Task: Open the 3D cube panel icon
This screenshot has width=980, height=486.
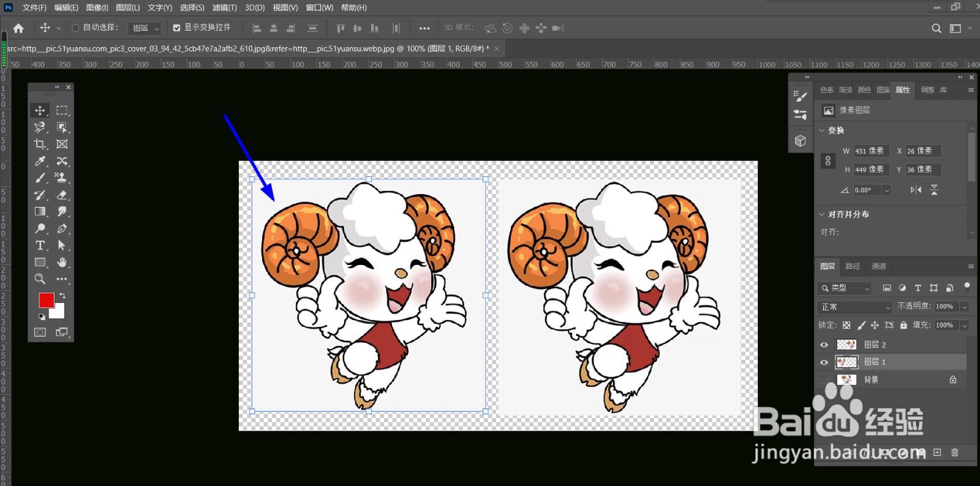Action: (x=800, y=141)
